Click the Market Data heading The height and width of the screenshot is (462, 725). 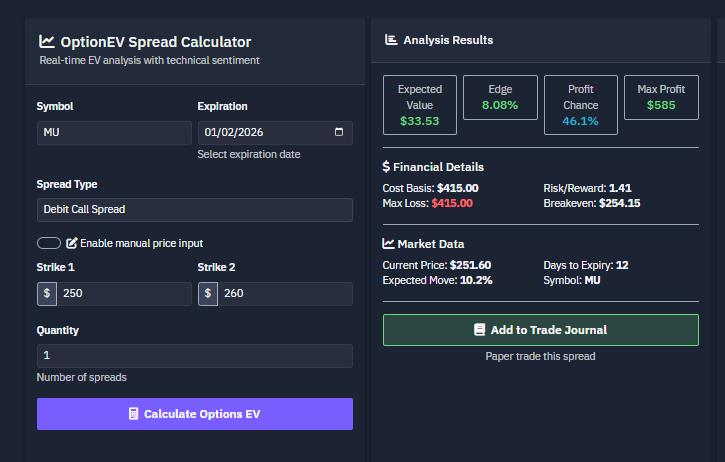tap(430, 244)
